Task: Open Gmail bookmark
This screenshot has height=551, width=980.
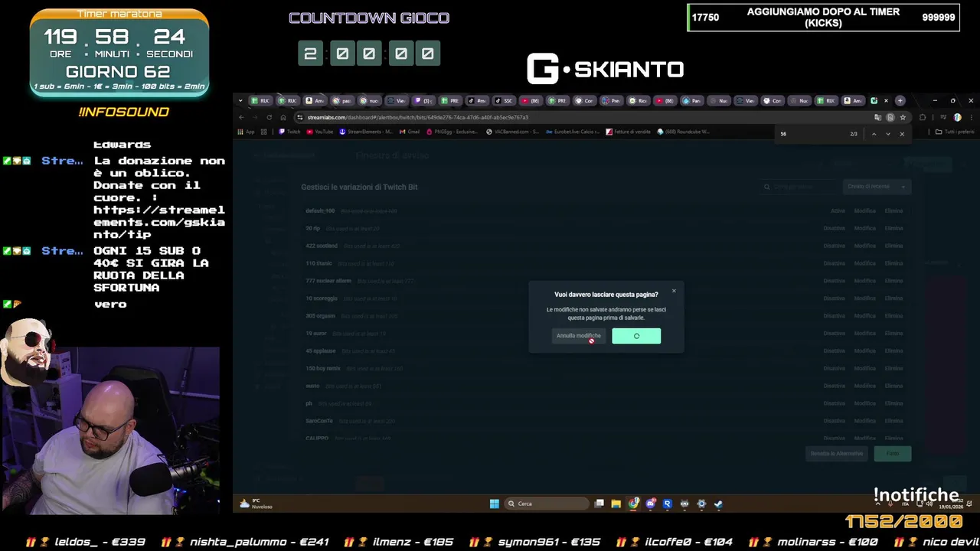Action: click(410, 132)
